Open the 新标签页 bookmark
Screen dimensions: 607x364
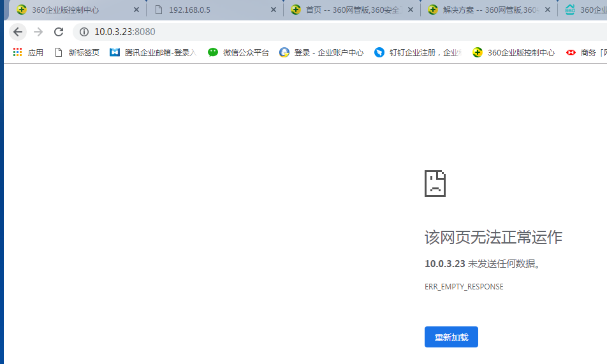click(77, 53)
